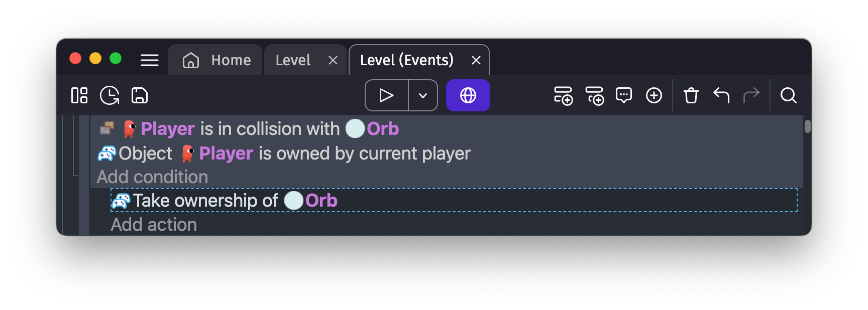Open the add other event circle-plus icon
Image resolution: width=868 pixels, height=310 pixels.
(654, 95)
